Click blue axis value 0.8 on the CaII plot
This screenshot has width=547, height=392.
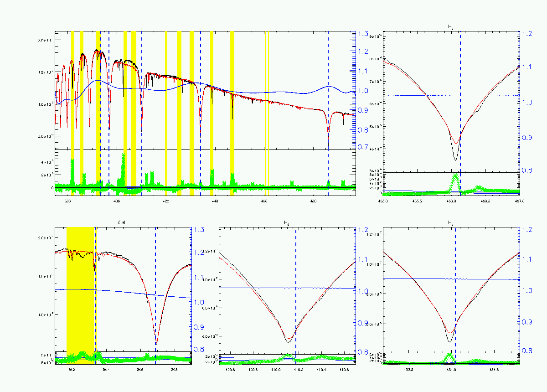(200, 350)
